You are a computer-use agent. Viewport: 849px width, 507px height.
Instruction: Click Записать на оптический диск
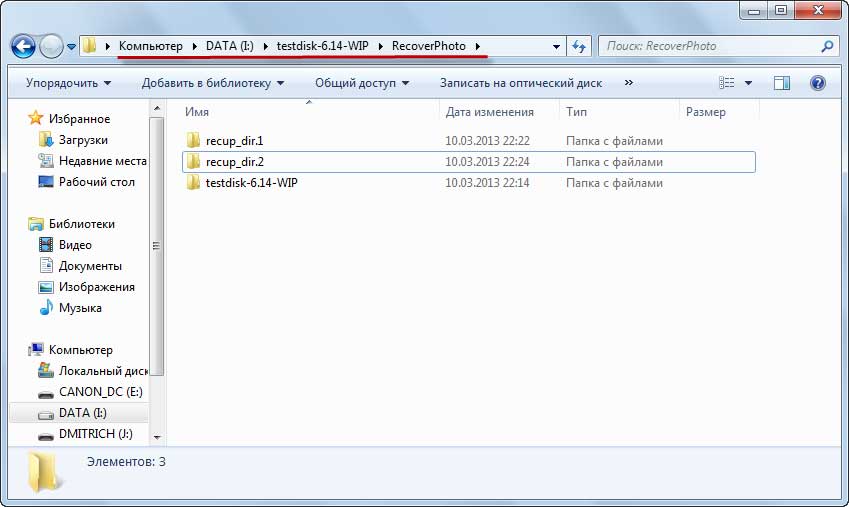pyautogui.click(x=520, y=83)
